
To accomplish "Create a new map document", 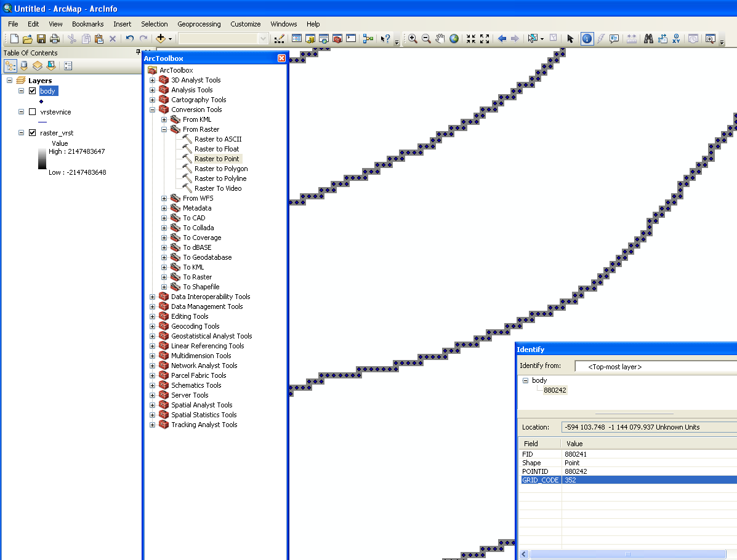I will click(14, 39).
